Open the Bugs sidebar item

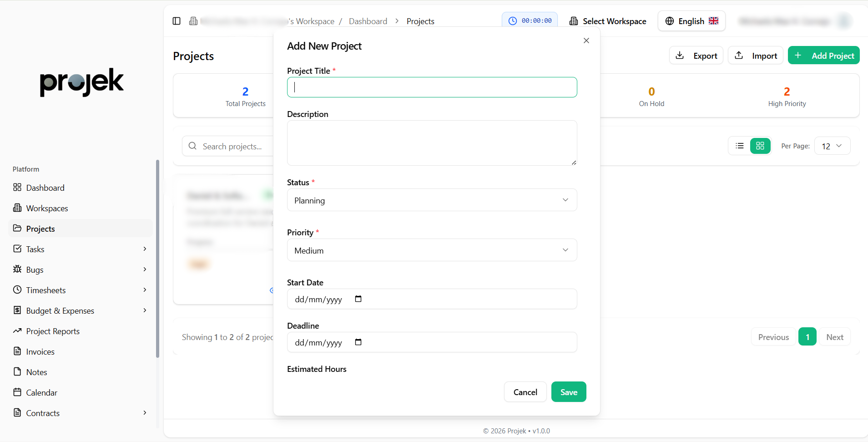(x=35, y=269)
